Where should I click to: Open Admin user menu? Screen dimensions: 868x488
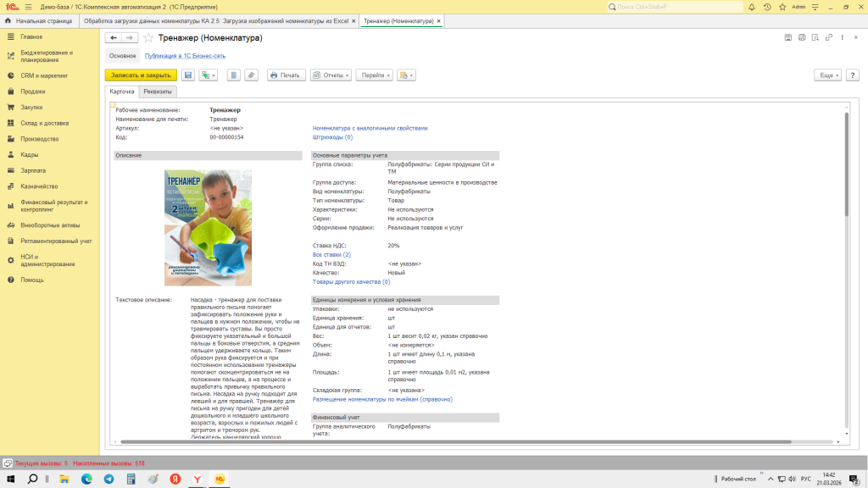798,7
